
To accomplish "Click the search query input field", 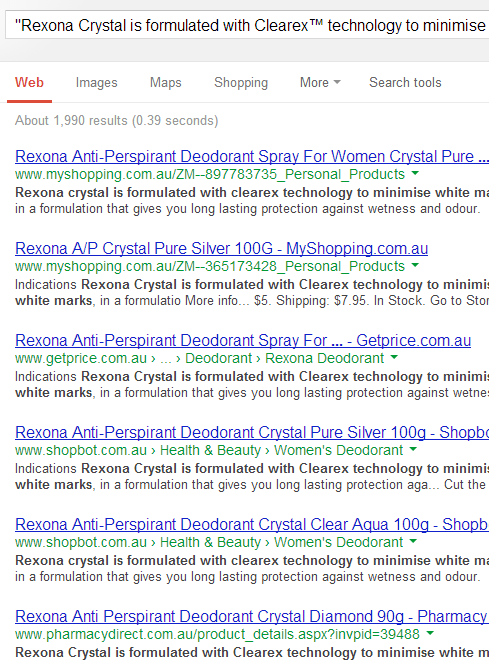I will [x=247, y=25].
